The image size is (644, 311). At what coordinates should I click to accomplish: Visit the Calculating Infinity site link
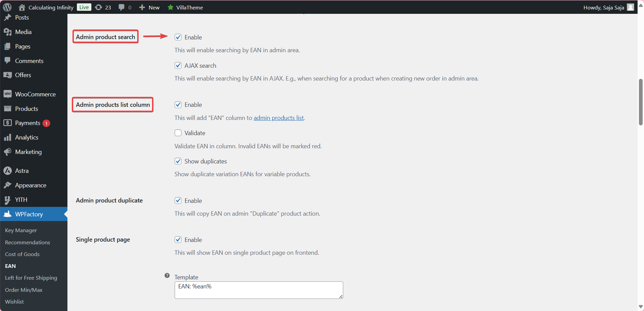[x=51, y=7]
